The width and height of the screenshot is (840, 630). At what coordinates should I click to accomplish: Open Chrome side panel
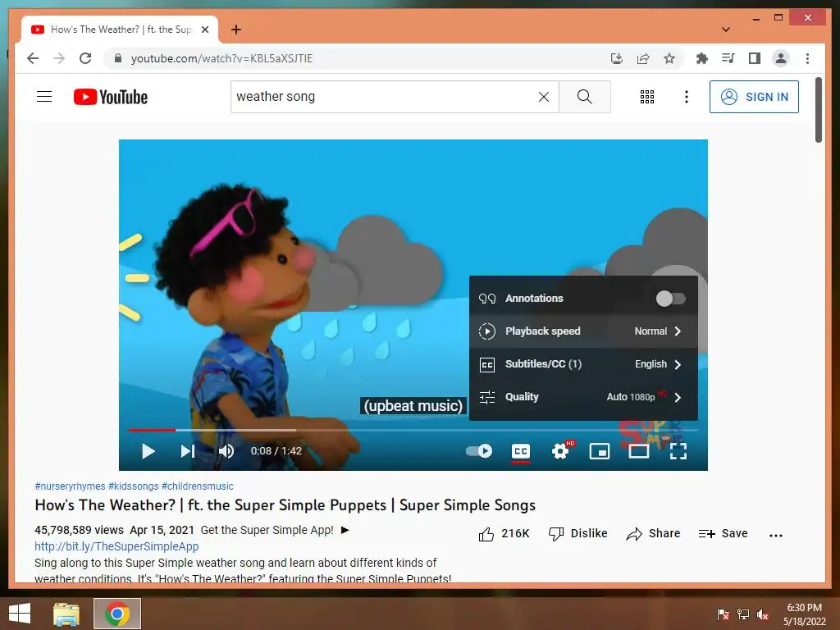tap(755, 58)
